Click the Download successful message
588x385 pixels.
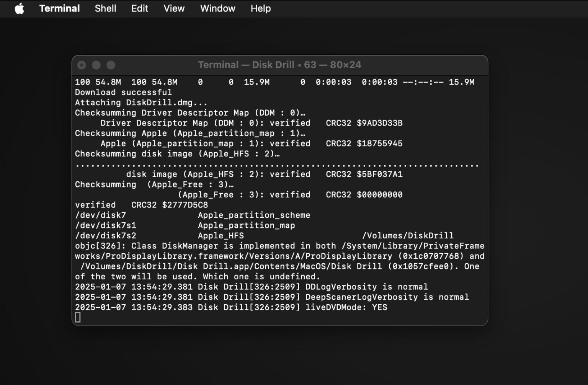tap(123, 92)
